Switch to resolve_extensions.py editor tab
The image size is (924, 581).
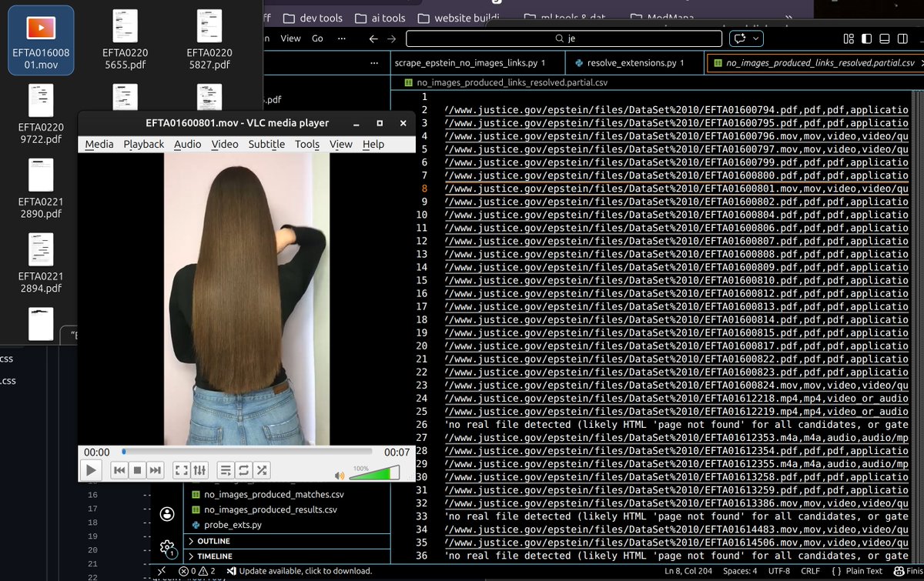tap(634, 63)
